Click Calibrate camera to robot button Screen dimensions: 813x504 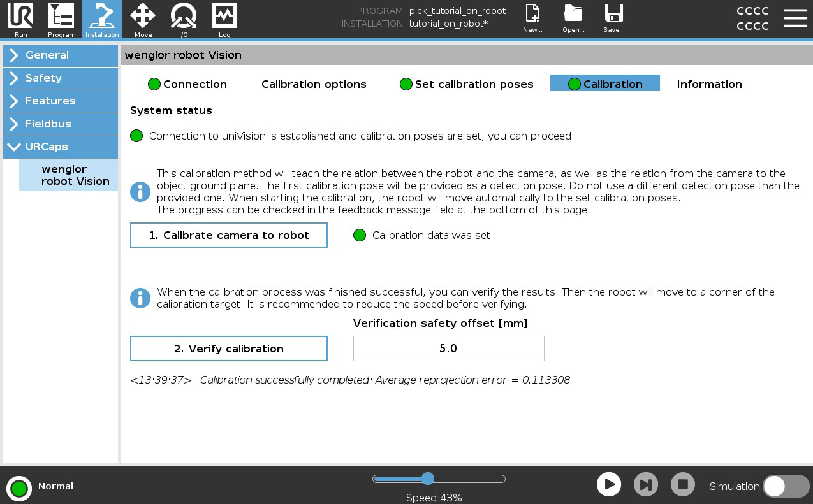click(229, 235)
